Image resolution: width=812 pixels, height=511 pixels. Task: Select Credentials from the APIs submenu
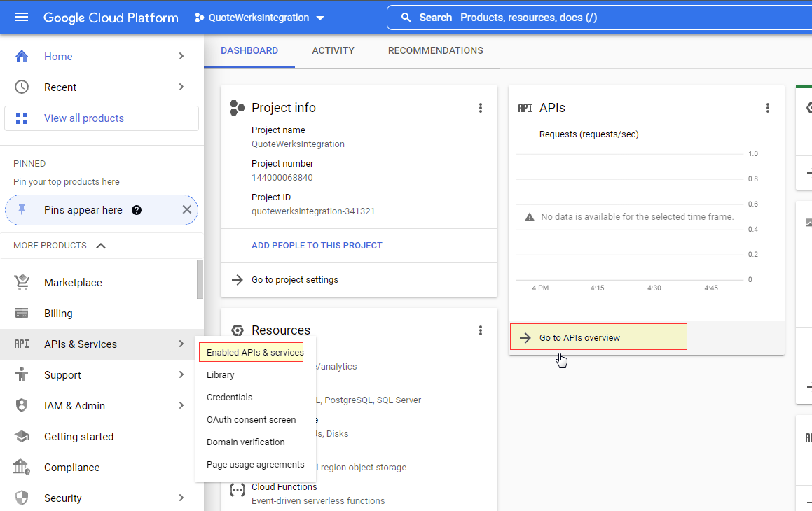coord(229,398)
